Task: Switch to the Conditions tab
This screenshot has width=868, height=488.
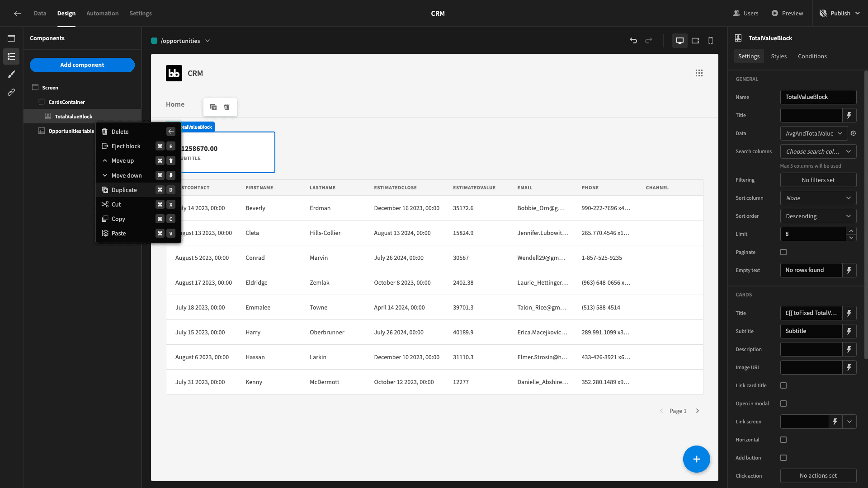Action: pos(812,56)
